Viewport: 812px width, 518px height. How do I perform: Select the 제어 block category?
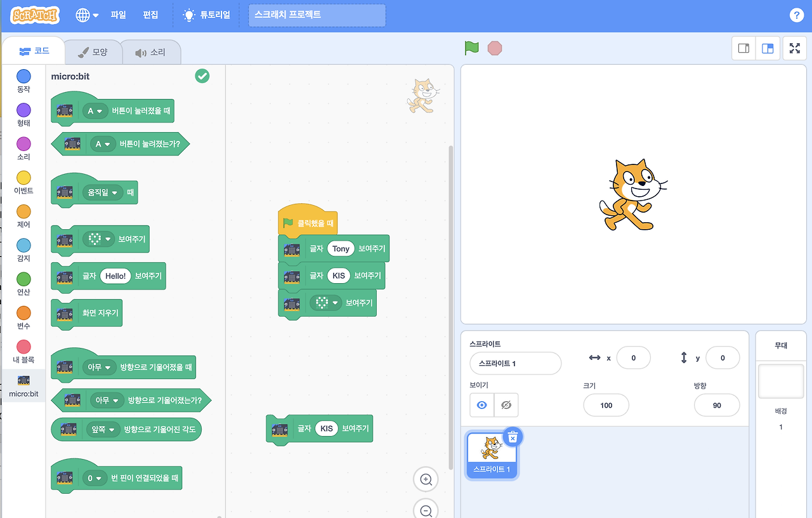point(23,217)
